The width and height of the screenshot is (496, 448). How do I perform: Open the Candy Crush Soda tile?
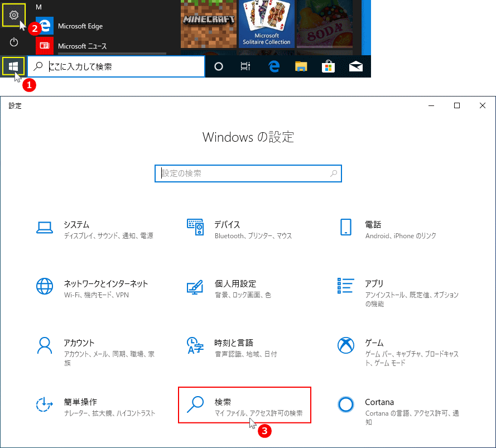[325, 24]
